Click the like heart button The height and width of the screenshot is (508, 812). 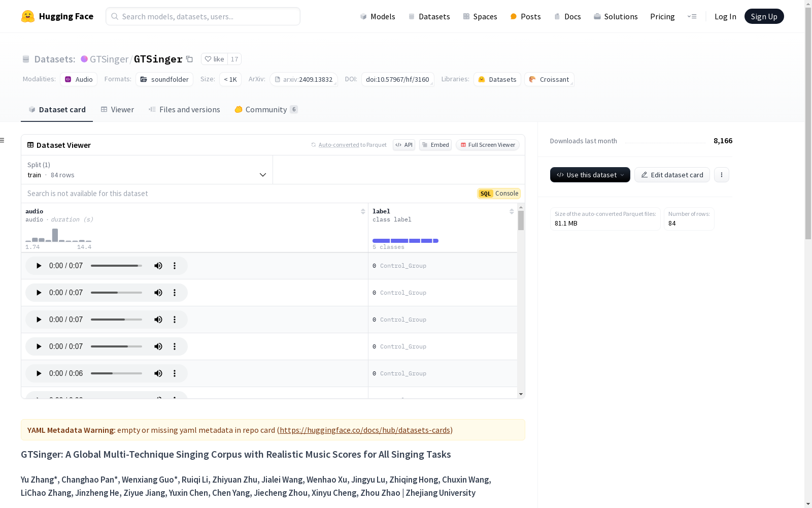coord(214,59)
